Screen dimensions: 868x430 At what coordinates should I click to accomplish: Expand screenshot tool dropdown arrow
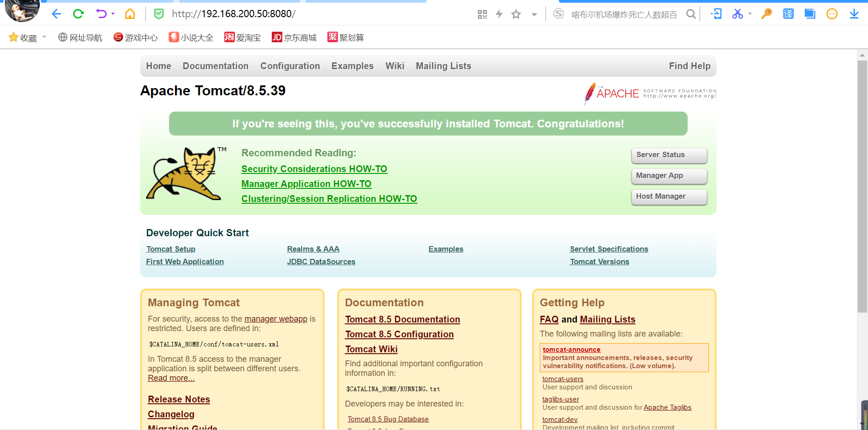point(750,14)
